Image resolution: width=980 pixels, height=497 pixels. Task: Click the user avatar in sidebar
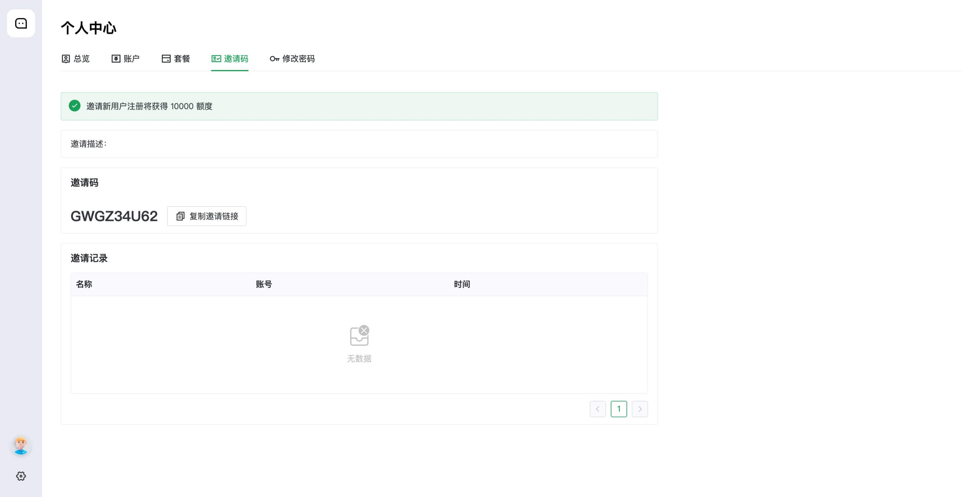(21, 445)
